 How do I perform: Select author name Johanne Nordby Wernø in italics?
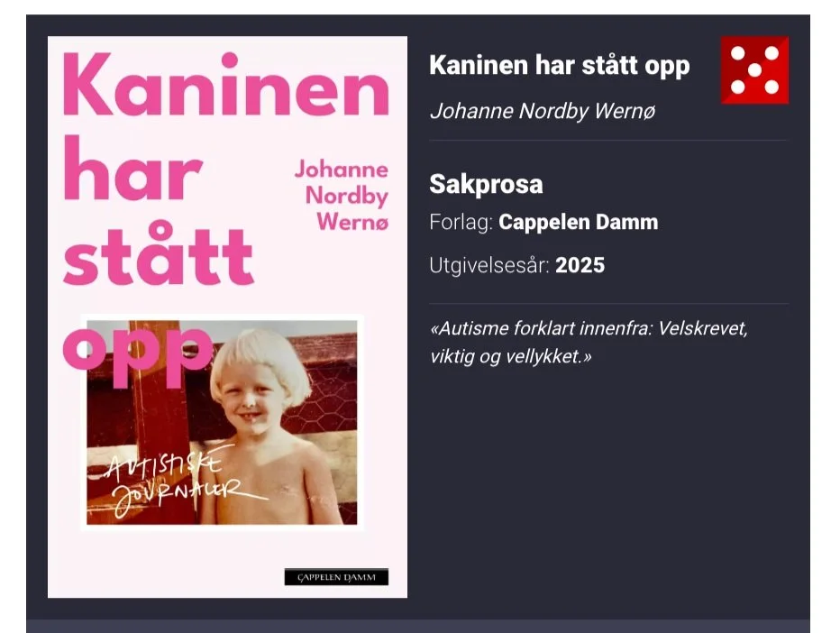click(543, 111)
